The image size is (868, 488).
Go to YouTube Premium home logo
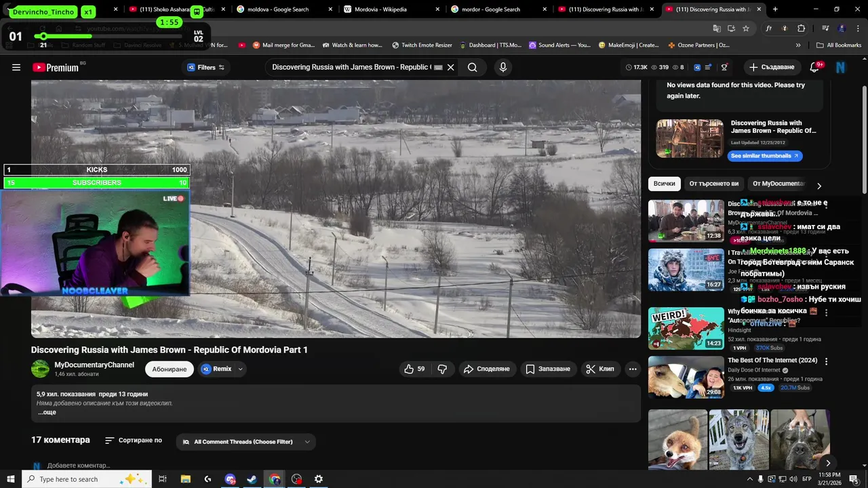pos(56,67)
